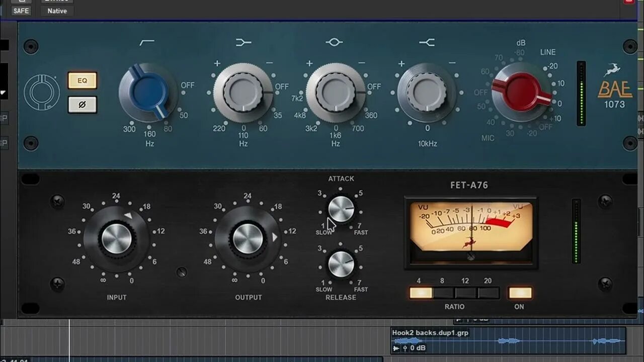Click the clip gain fader icon
Screen dimensions: 644x362
404,348
